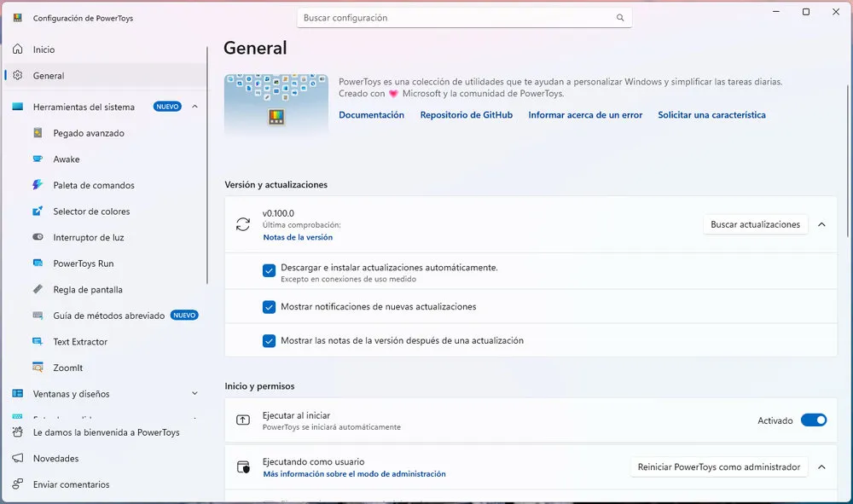This screenshot has height=504, width=853.
Task: Collapse the Ejecutando como usuario card chevron
Action: [822, 467]
